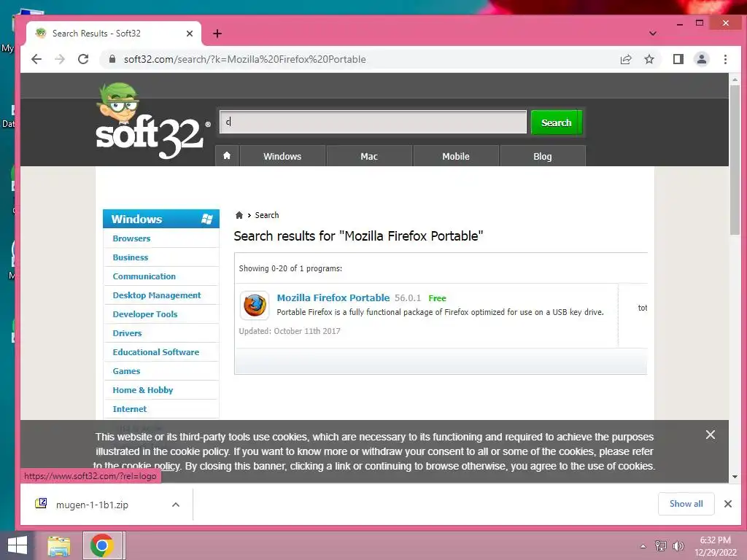Open the Mac navigation tab
Image resolution: width=747 pixels, height=560 pixels.
[x=369, y=156]
